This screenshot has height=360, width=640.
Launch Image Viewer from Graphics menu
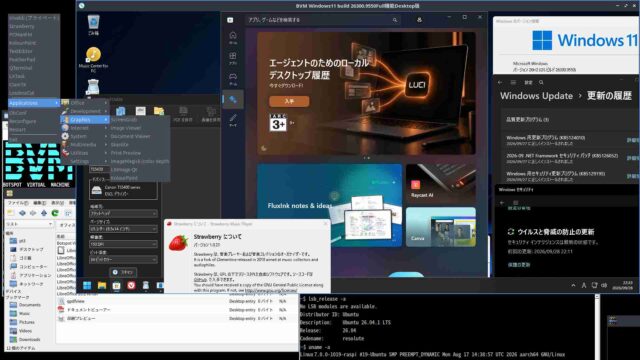pyautogui.click(x=140, y=128)
